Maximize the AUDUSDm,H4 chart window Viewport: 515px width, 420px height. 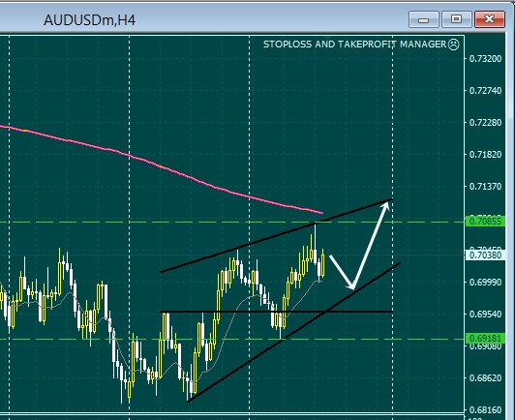click(457, 19)
